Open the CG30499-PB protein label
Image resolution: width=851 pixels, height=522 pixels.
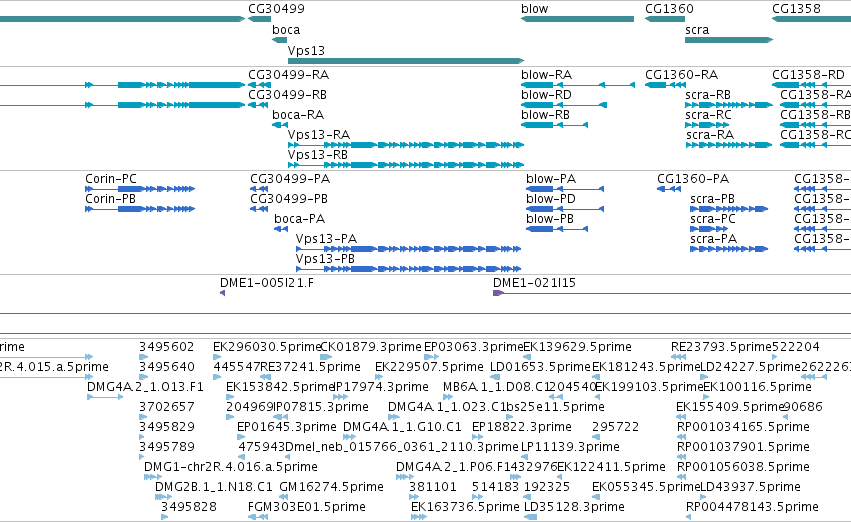coord(289,199)
